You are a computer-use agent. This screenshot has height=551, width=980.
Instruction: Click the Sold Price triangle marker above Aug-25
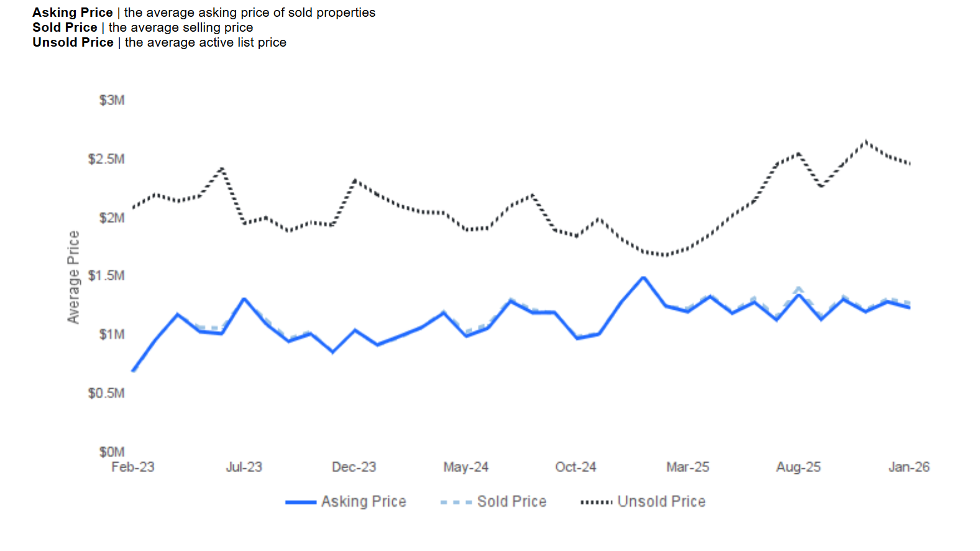[799, 289]
